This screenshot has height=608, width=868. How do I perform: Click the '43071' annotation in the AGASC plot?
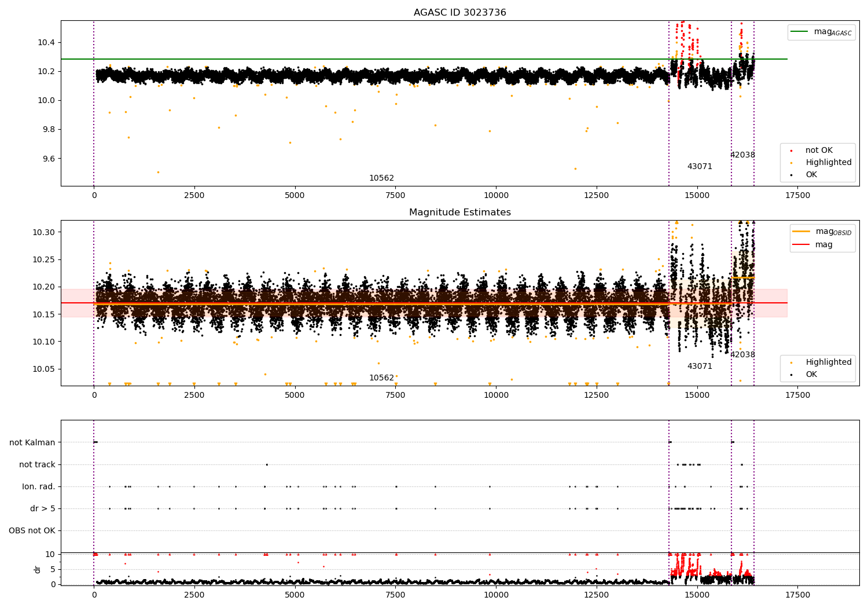(x=700, y=166)
